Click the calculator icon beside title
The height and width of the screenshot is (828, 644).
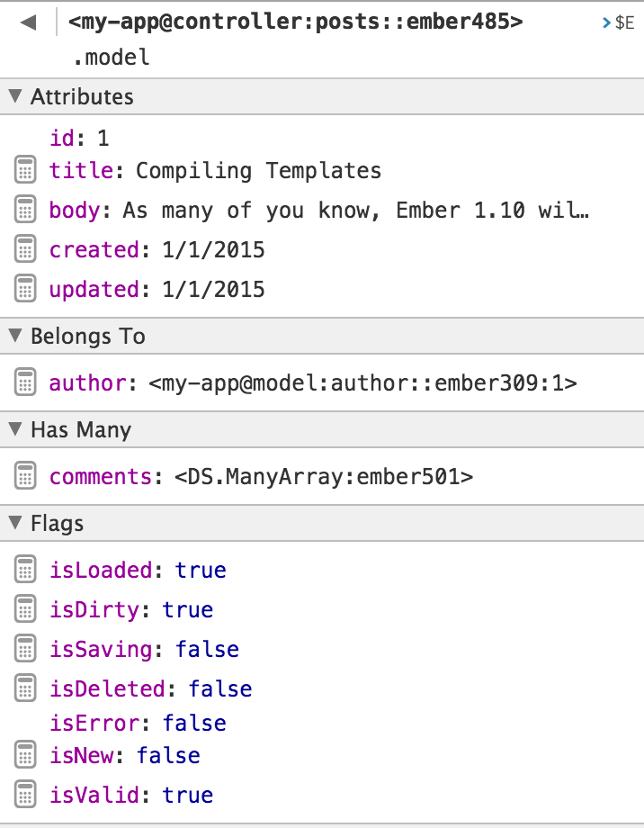[25, 170]
